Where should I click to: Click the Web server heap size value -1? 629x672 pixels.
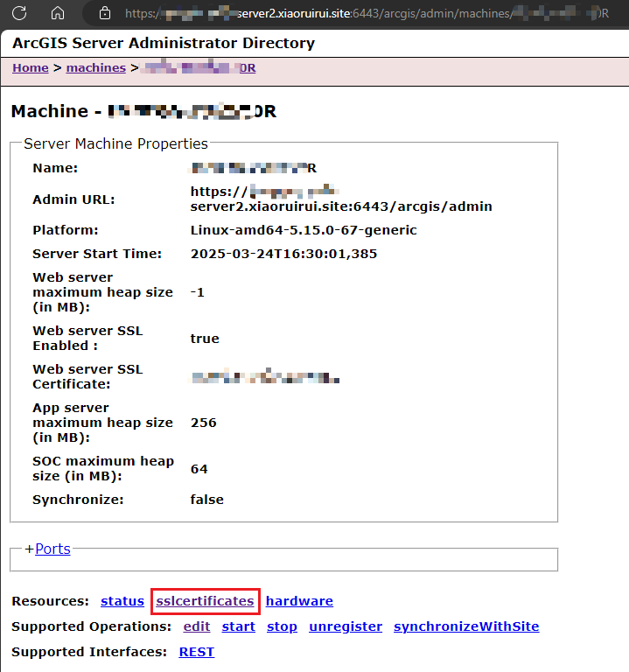[x=197, y=292]
